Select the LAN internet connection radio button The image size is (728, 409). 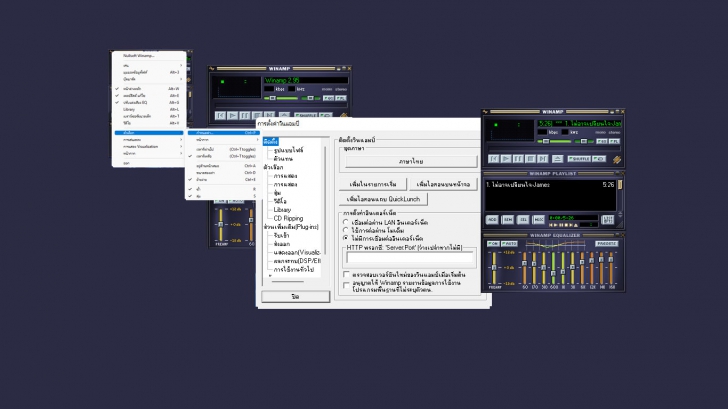pos(345,222)
